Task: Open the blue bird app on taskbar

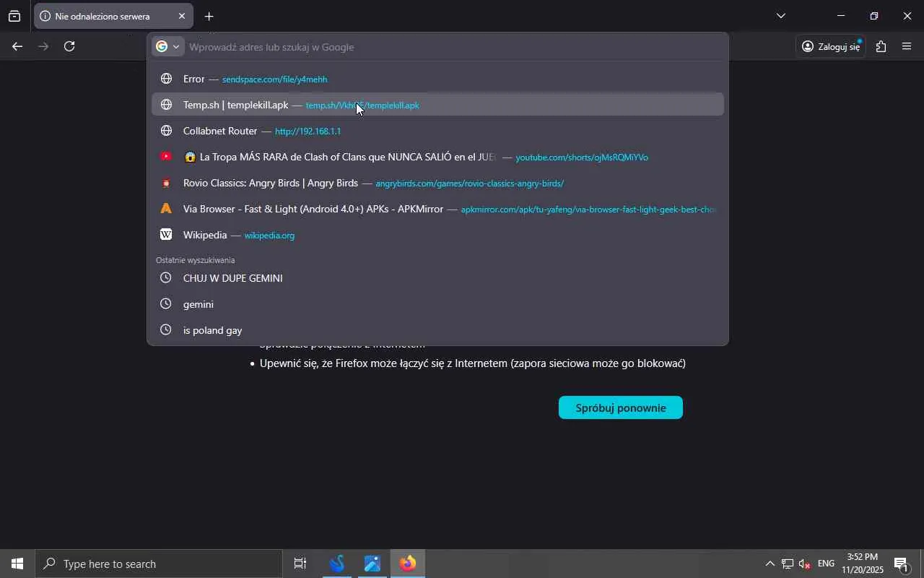Action: coord(337,564)
